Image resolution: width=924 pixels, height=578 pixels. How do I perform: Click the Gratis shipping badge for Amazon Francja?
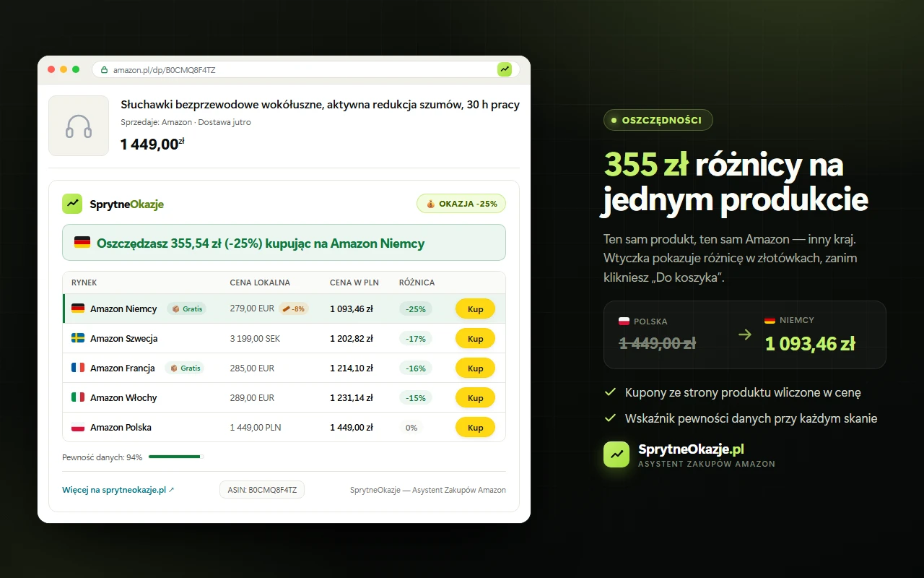click(x=185, y=368)
